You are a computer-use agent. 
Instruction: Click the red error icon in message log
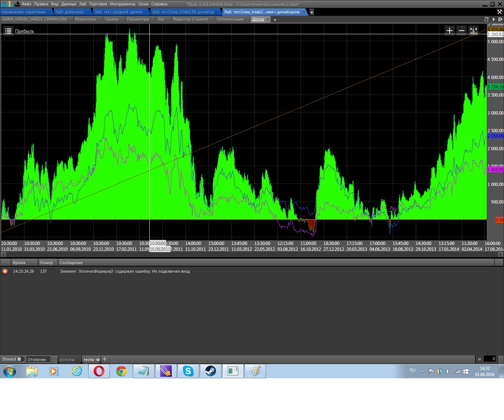pyautogui.click(x=5, y=271)
